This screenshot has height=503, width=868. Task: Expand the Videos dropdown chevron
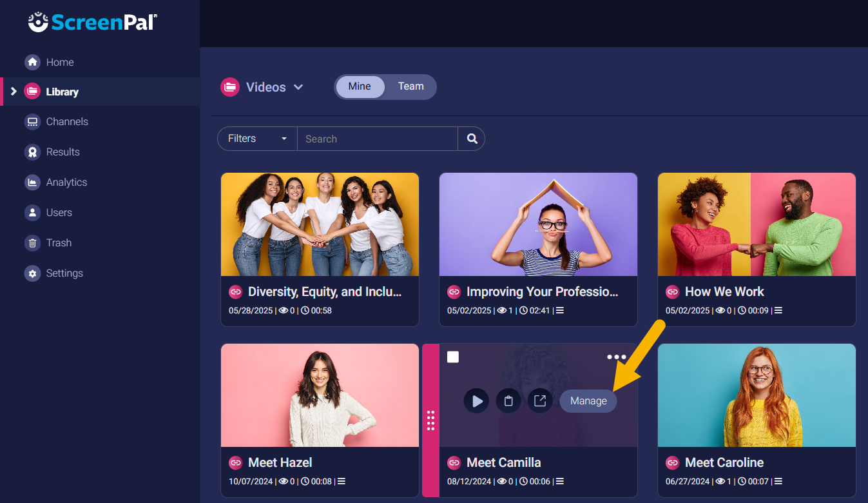point(298,87)
